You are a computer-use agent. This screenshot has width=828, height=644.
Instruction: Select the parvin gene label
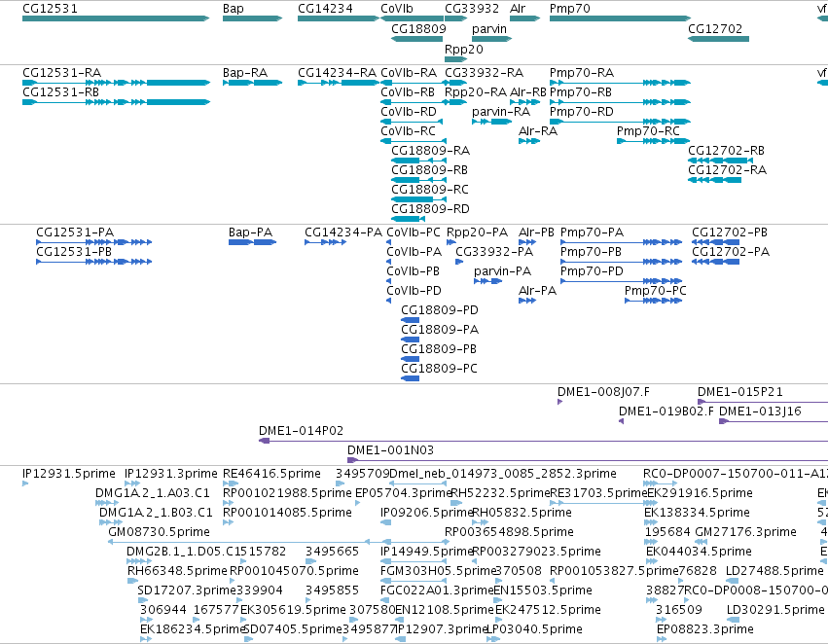pos(489,28)
